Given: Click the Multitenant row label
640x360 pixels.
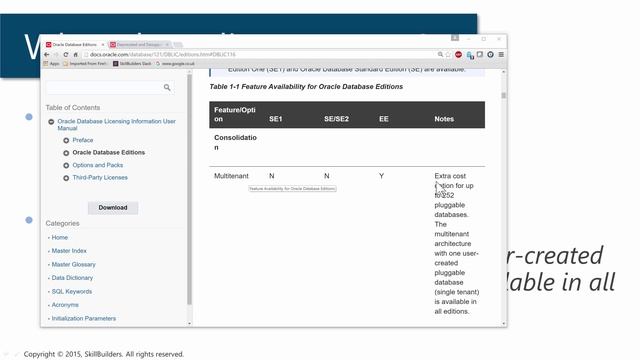Looking at the screenshot, I should coord(231,176).
